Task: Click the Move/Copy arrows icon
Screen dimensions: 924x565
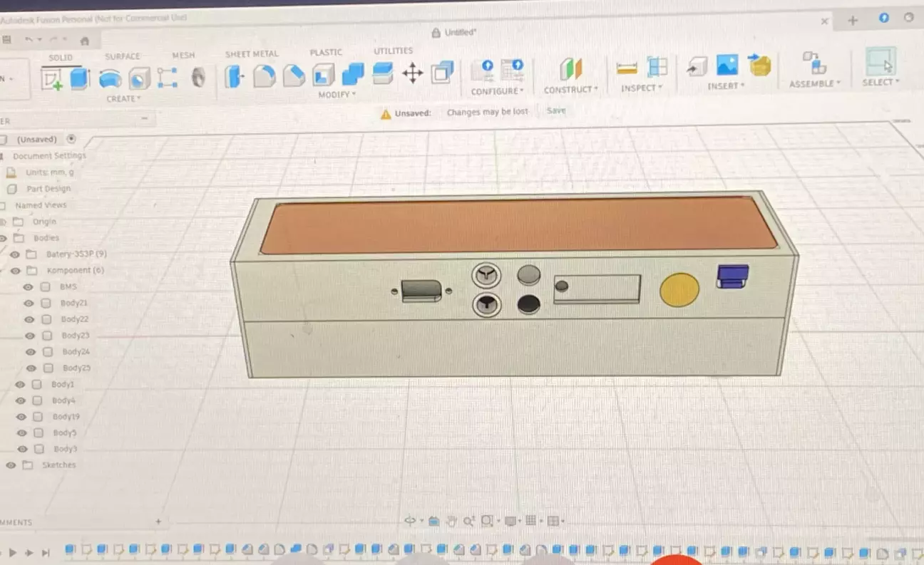Action: [412, 73]
